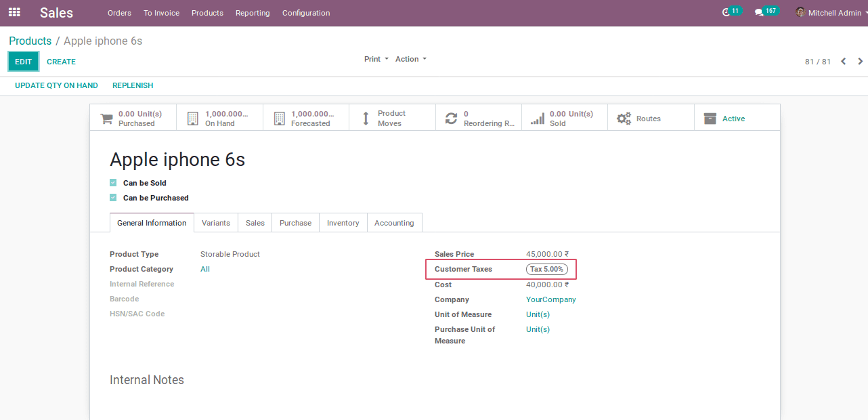Click the Reordering Rules refresh icon
This screenshot has height=420, width=868.
tap(451, 119)
